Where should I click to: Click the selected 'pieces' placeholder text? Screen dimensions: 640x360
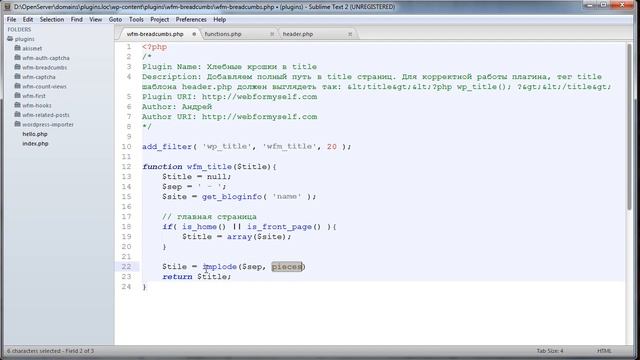point(287,267)
